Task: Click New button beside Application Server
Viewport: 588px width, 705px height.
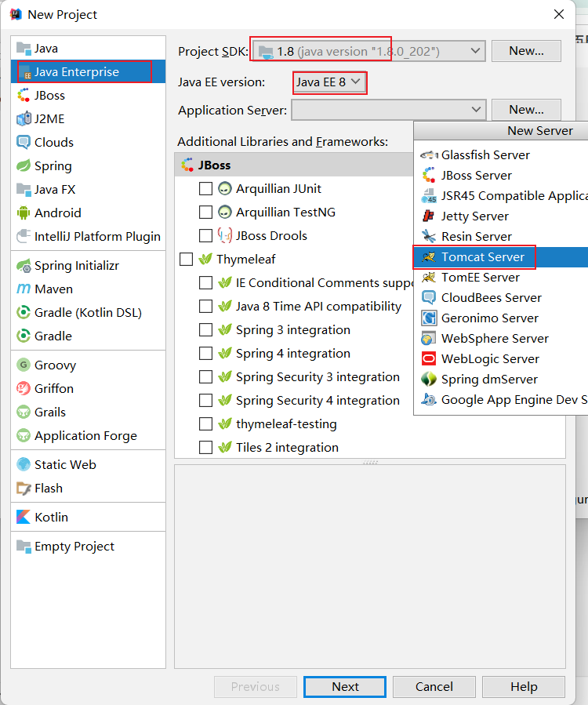Action: 526,110
